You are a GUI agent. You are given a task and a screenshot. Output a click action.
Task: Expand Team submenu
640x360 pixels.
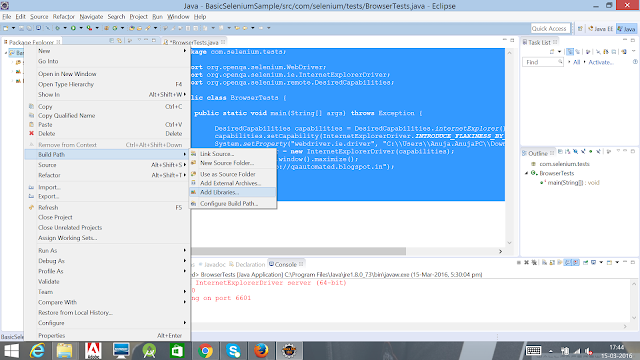(x=107, y=292)
